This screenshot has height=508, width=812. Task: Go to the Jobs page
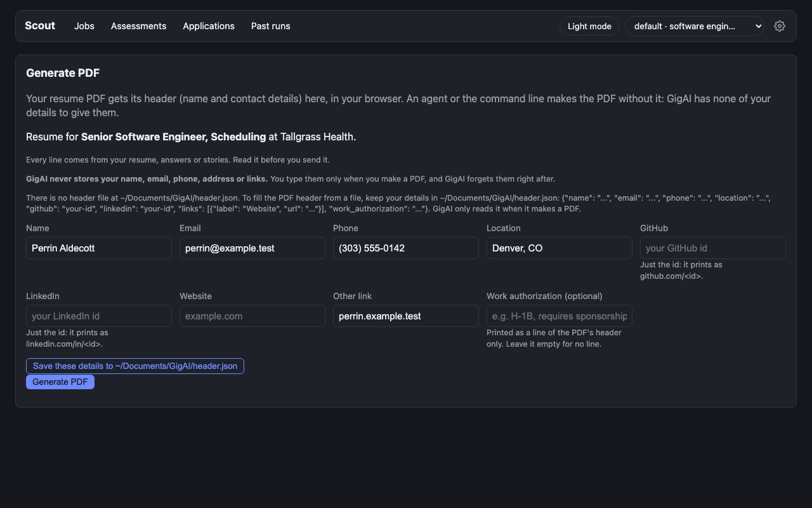coord(84,26)
